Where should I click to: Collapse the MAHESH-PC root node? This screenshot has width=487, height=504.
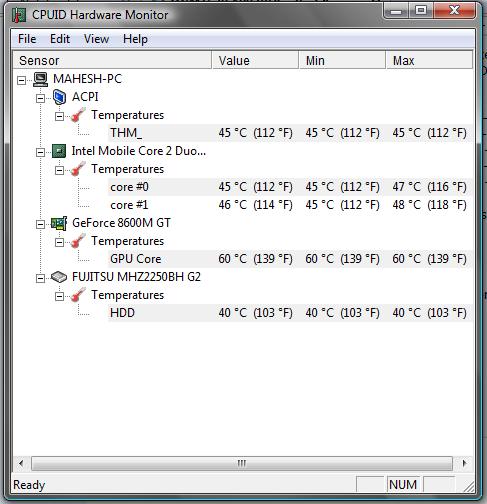tap(21, 80)
